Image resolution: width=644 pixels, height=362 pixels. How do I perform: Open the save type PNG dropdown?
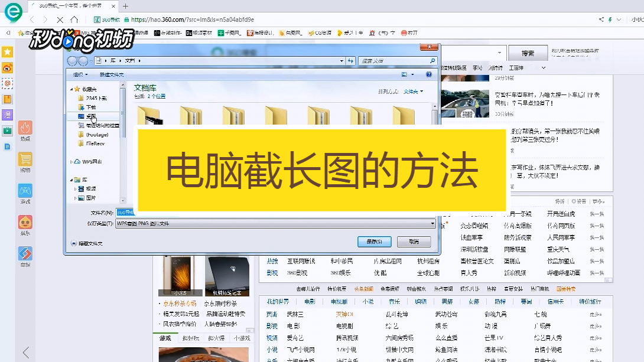pos(432,223)
